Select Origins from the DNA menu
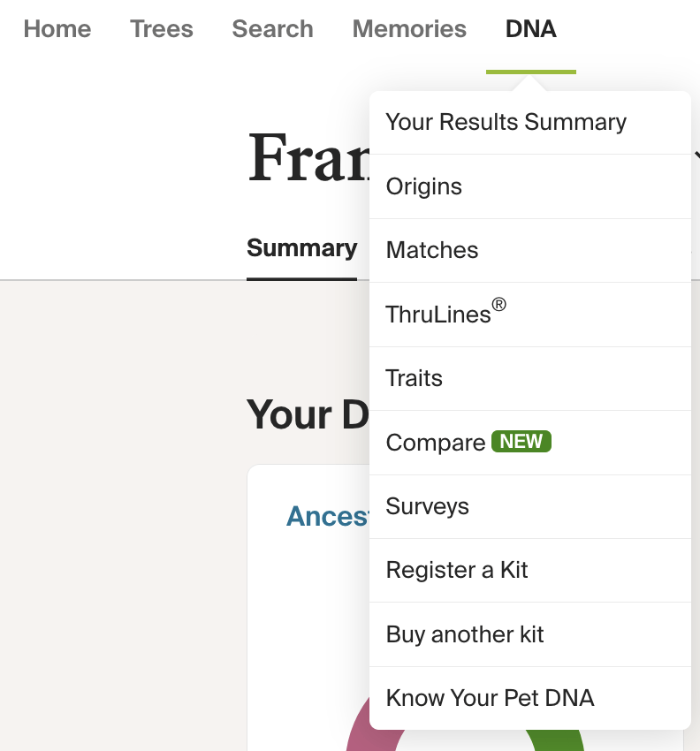The height and width of the screenshot is (751, 700). point(423,186)
